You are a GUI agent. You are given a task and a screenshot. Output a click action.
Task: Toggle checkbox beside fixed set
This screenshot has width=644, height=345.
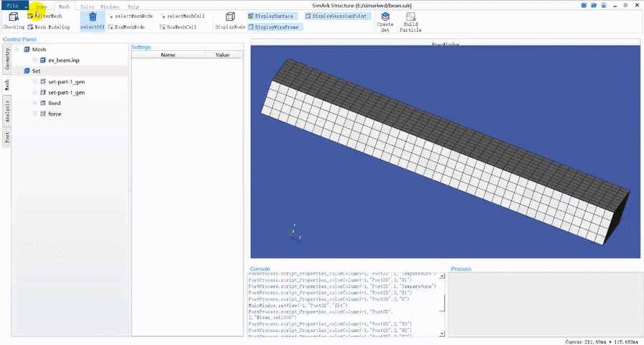tap(35, 103)
